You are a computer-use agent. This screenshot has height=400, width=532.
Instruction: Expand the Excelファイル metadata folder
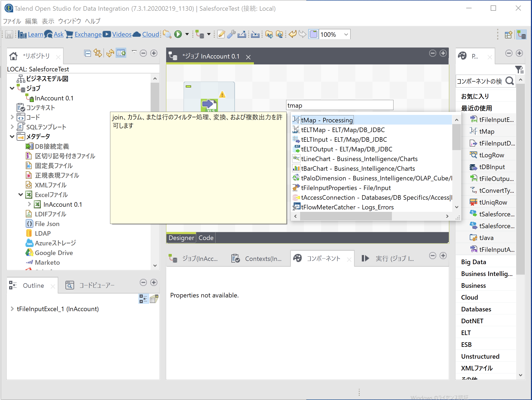pyautogui.click(x=21, y=195)
